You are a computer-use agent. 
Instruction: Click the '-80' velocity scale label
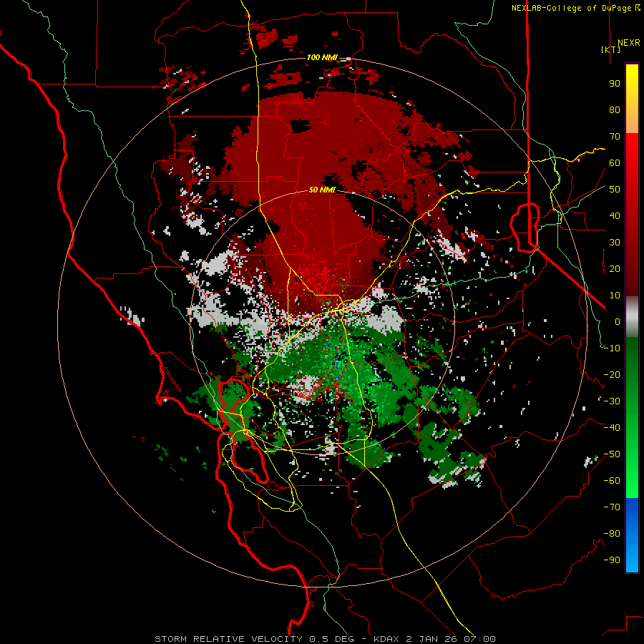click(612, 534)
